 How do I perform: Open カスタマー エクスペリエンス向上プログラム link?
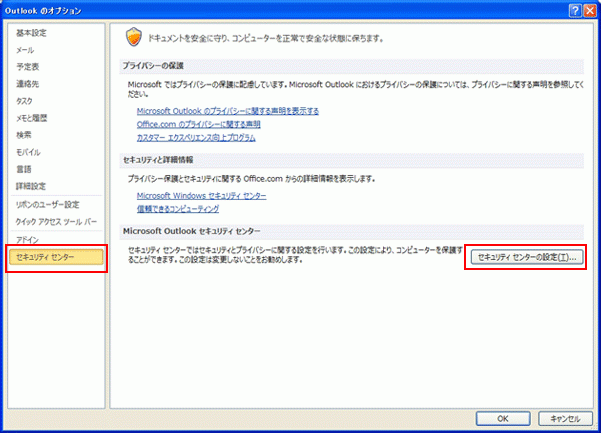[x=196, y=138]
